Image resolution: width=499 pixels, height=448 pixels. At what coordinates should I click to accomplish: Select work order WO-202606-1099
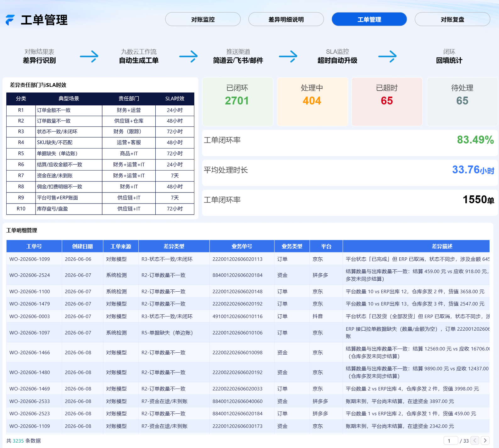coord(30,259)
